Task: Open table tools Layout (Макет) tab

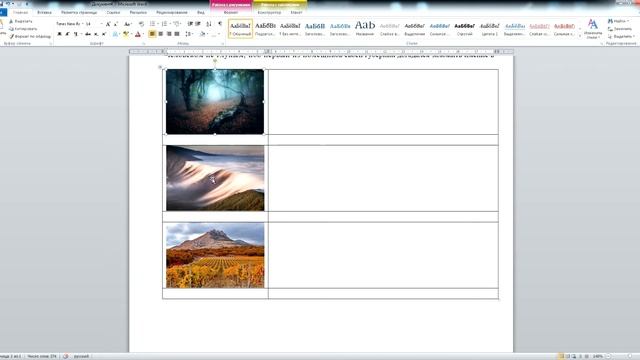Action: pyautogui.click(x=296, y=13)
